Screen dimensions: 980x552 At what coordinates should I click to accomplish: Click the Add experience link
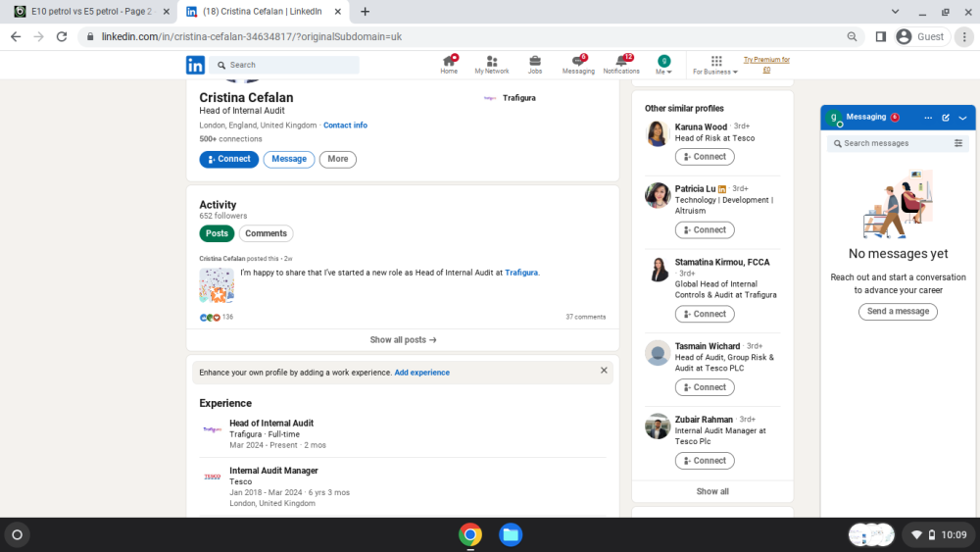pos(421,373)
